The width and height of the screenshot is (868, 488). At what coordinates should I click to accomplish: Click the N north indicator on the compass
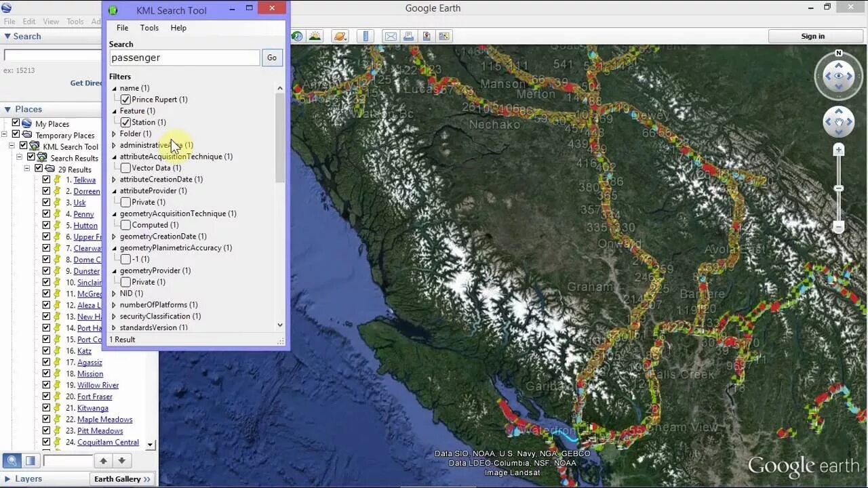click(839, 53)
